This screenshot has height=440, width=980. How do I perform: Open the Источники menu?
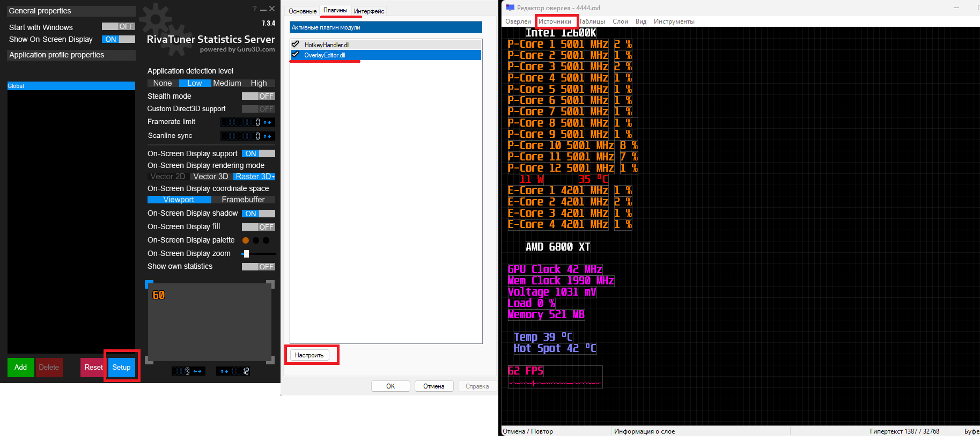click(555, 21)
